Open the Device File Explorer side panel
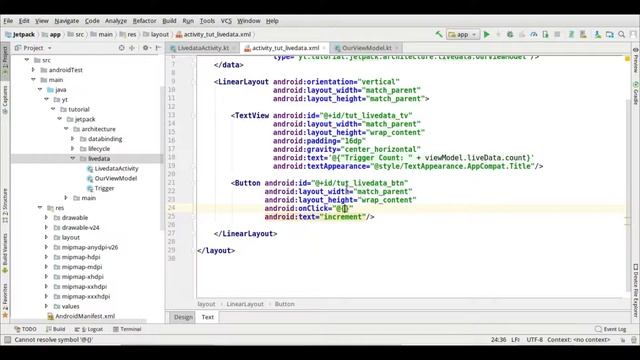 tap(636, 290)
